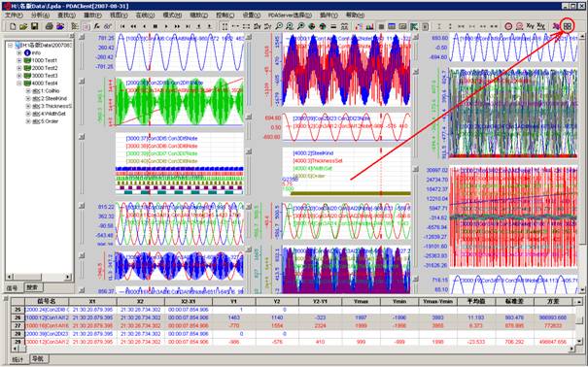588x367 pixels.
Task: Open the PDAServer selection menu
Action: click(x=290, y=15)
